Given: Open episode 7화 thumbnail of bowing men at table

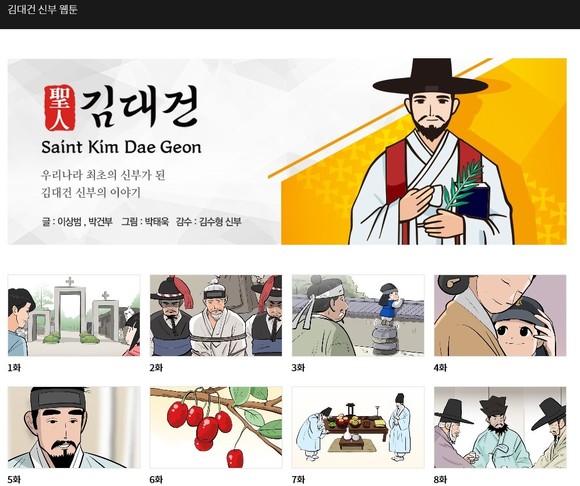Looking at the screenshot, I should 358,428.
